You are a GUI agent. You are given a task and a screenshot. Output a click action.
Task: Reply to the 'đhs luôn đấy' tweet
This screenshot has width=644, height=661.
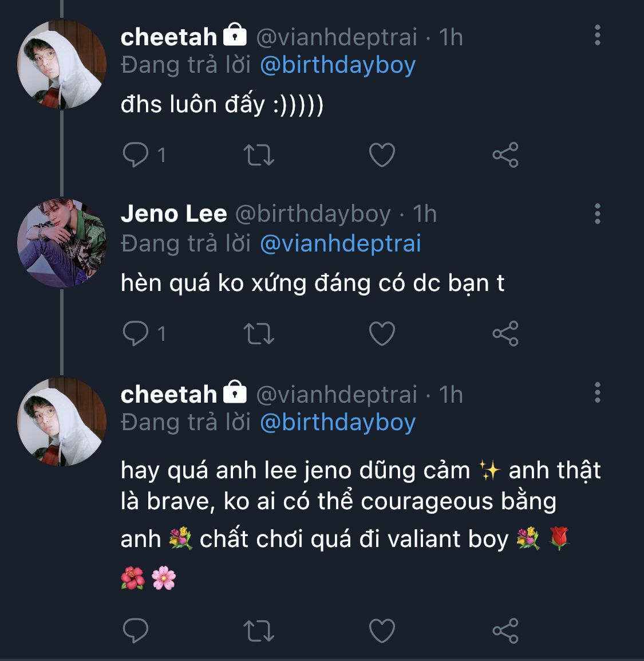[136, 155]
